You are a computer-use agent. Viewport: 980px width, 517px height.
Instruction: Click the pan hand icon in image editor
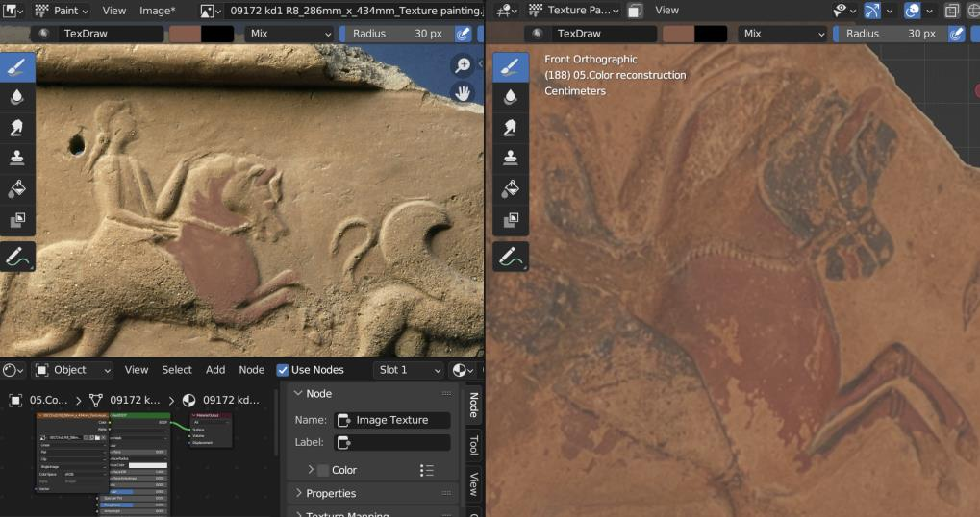coord(463,93)
